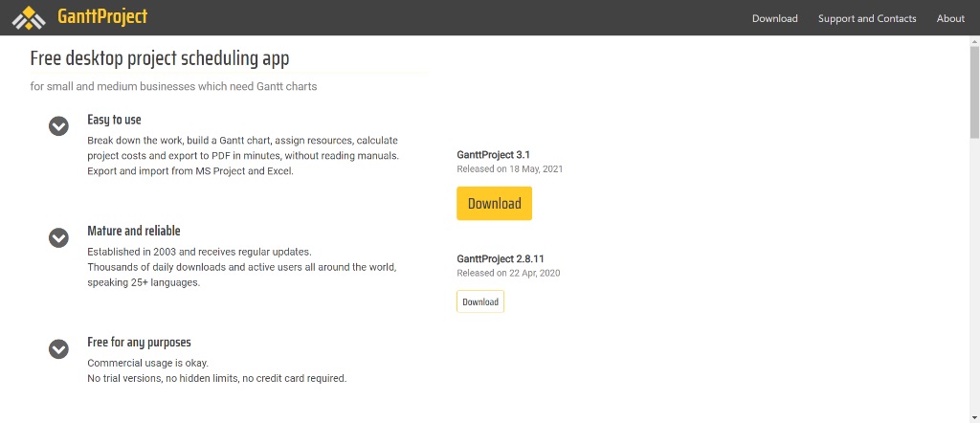
Task: Click the subtitle about small and medium businesses
Action: pos(173,86)
